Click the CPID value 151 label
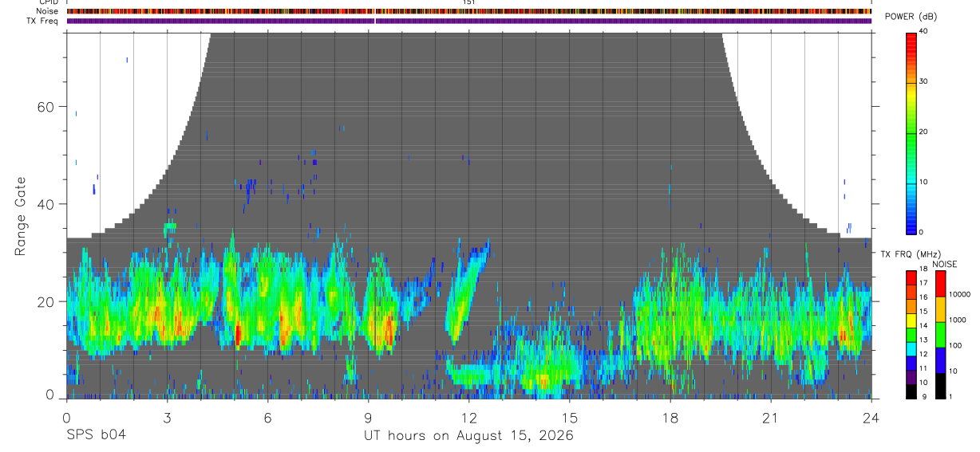 tap(469, 2)
